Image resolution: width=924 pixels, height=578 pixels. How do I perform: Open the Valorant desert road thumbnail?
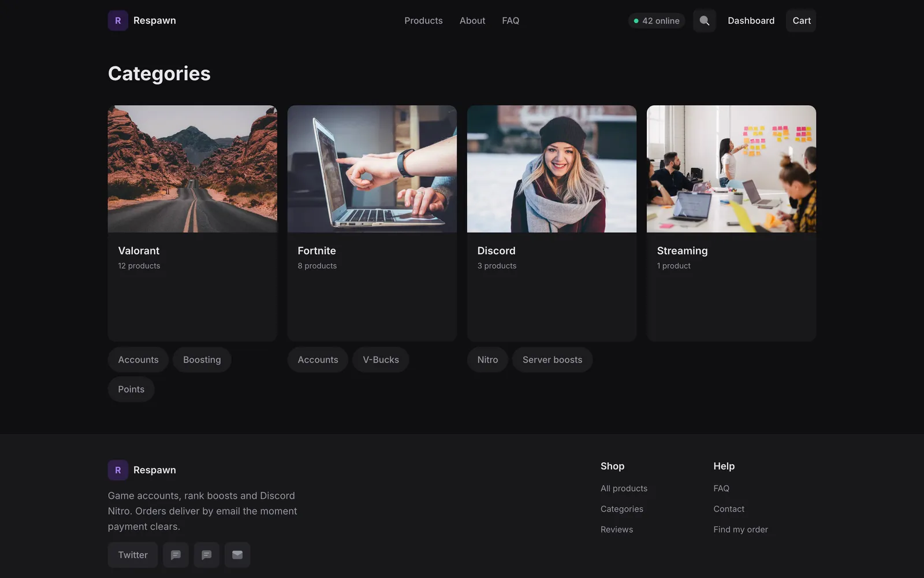(x=192, y=169)
